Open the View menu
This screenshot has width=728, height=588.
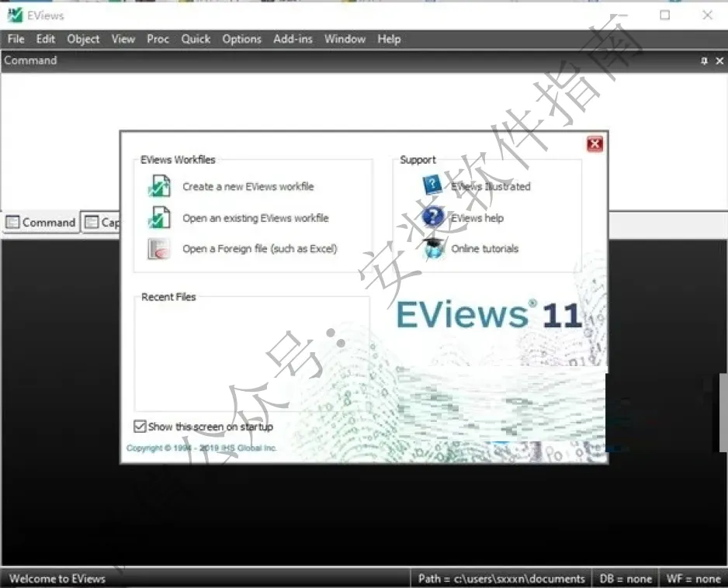click(123, 39)
